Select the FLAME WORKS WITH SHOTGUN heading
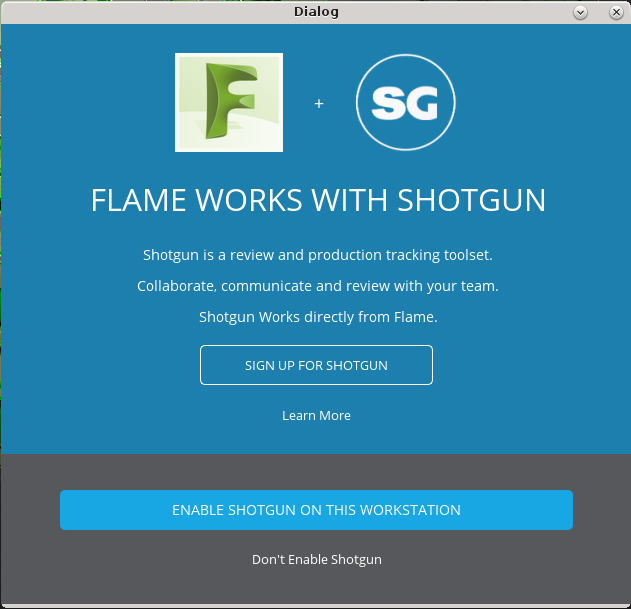 pyautogui.click(x=318, y=200)
